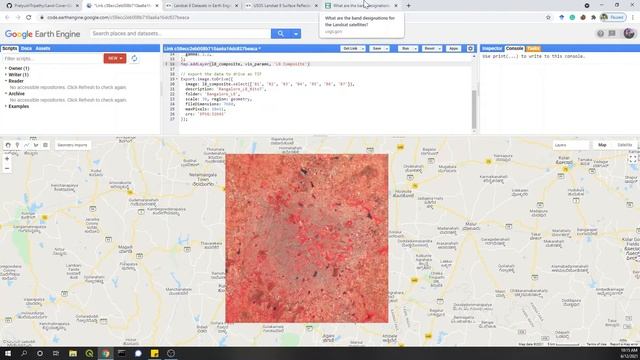Click the blue search magnifier button
640x360 pixels.
[280, 33]
